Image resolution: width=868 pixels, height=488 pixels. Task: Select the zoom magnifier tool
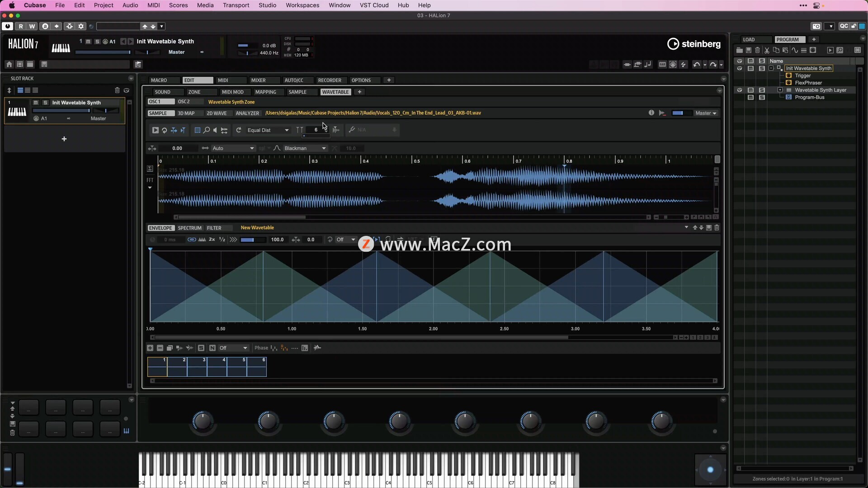pos(207,130)
